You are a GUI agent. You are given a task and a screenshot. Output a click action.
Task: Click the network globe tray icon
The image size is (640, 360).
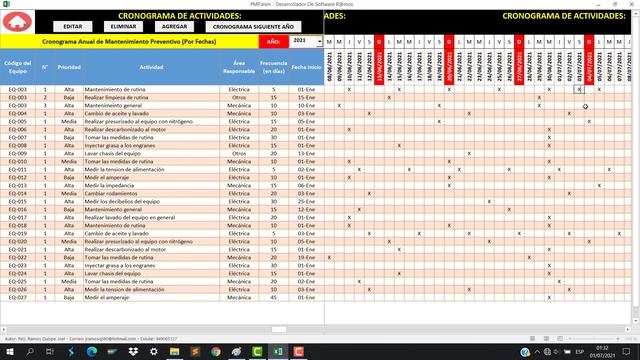pyautogui.click(x=547, y=351)
